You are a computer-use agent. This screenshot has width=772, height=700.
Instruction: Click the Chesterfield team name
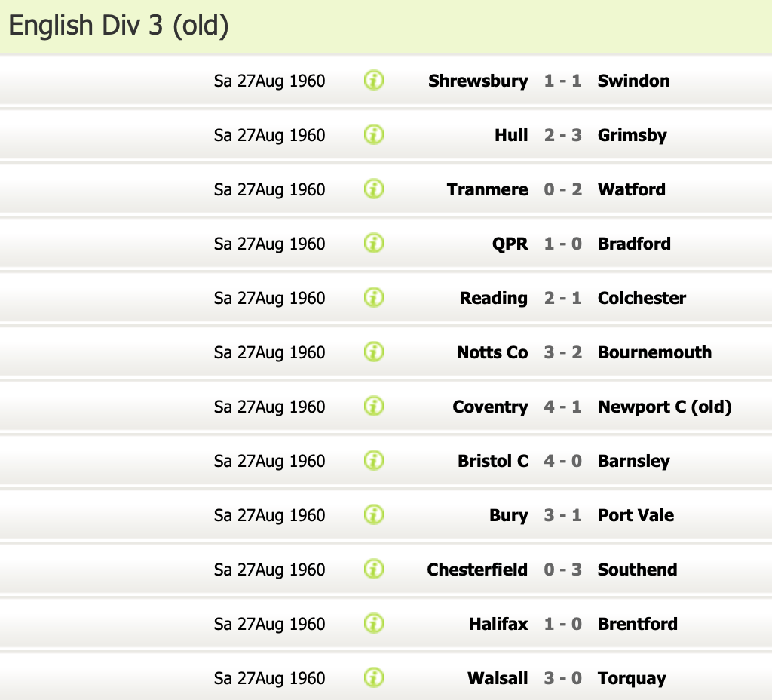click(x=477, y=570)
